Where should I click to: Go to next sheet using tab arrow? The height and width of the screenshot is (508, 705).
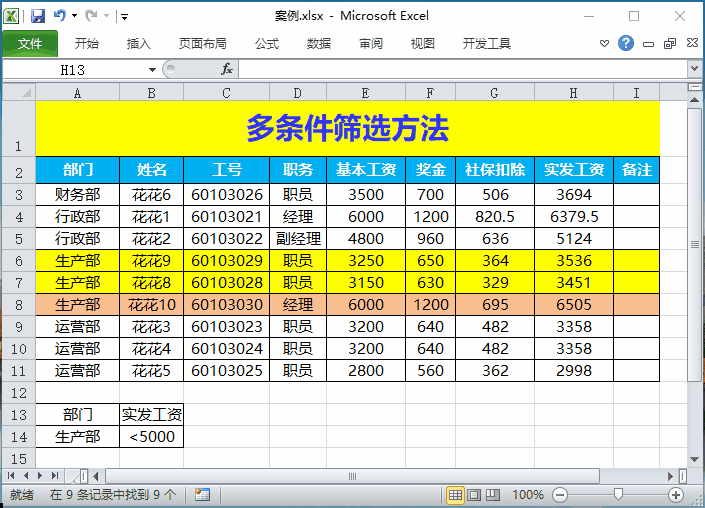coord(39,476)
